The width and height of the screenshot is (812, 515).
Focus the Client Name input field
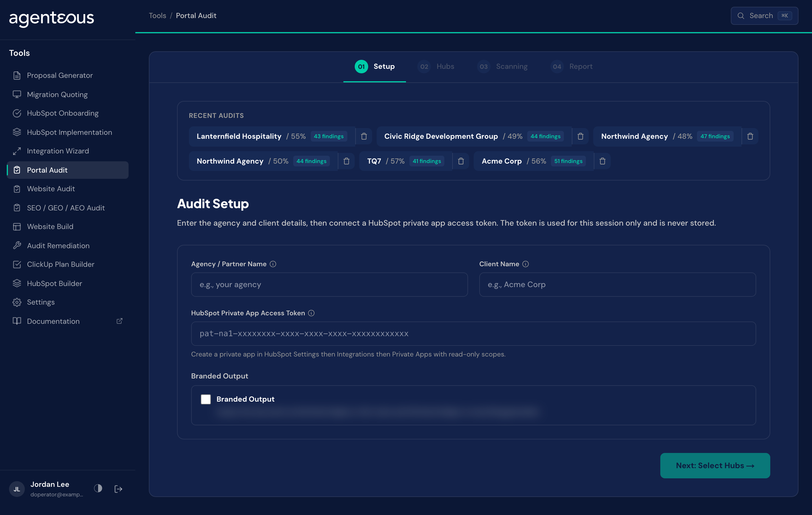(x=617, y=285)
